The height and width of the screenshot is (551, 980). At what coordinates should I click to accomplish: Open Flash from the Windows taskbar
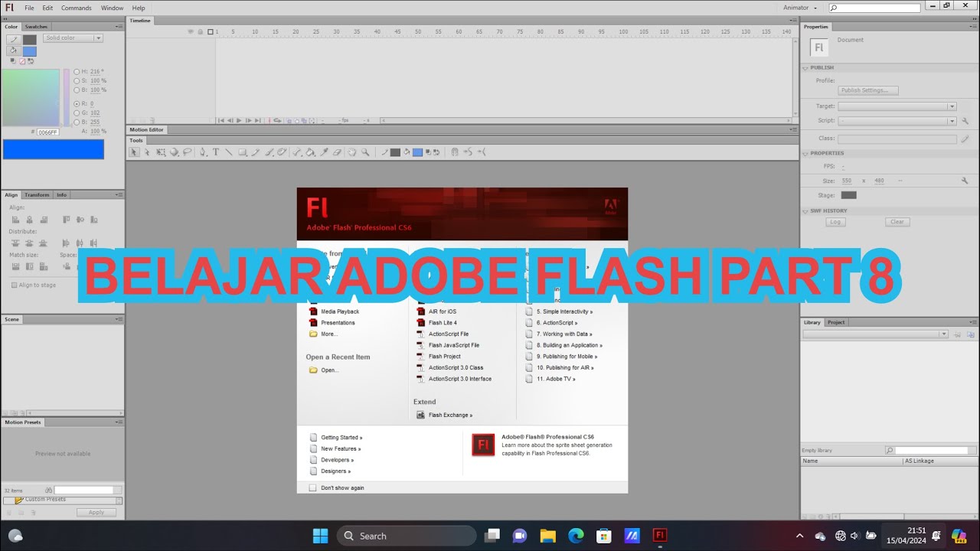click(x=660, y=536)
